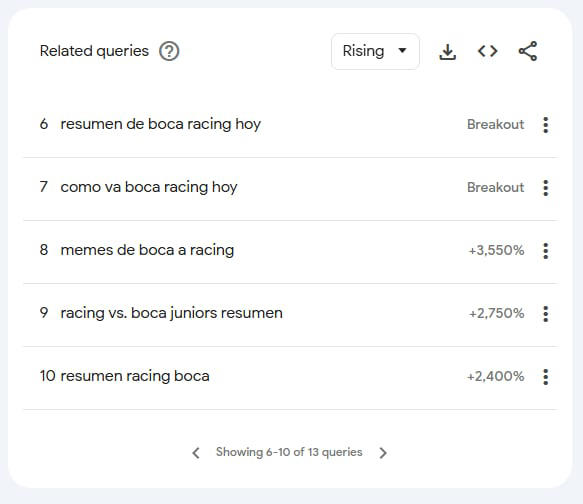Click Breakout label for query 6
Viewport: 583px width, 504px height.
(496, 125)
